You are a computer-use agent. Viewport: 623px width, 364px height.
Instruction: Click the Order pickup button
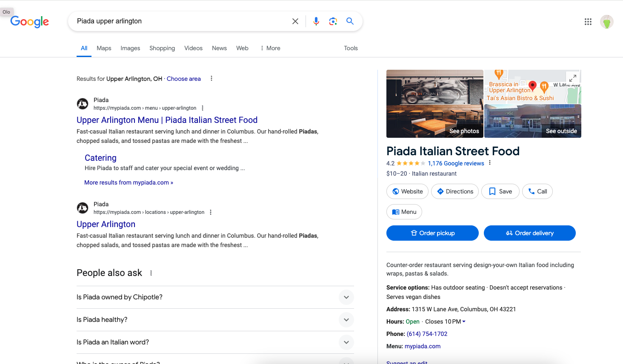point(432,233)
